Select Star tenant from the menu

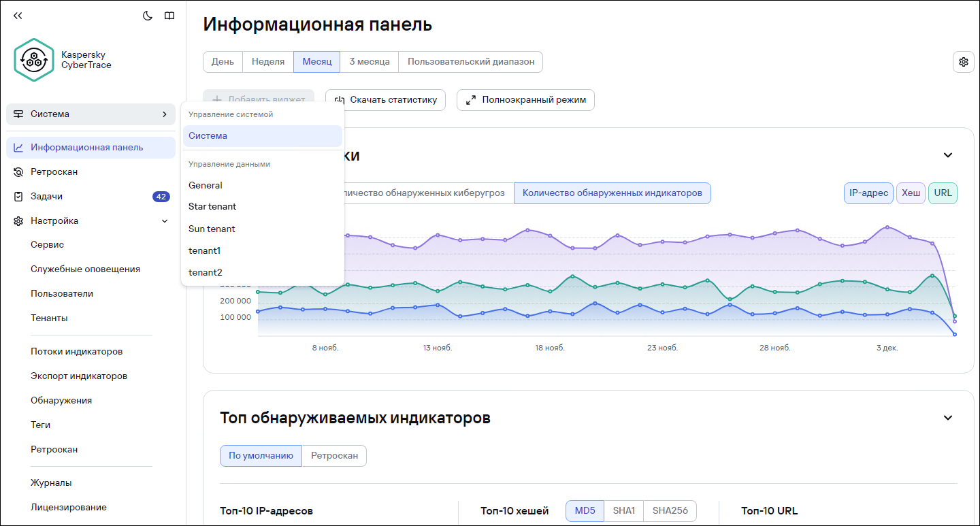tap(212, 206)
